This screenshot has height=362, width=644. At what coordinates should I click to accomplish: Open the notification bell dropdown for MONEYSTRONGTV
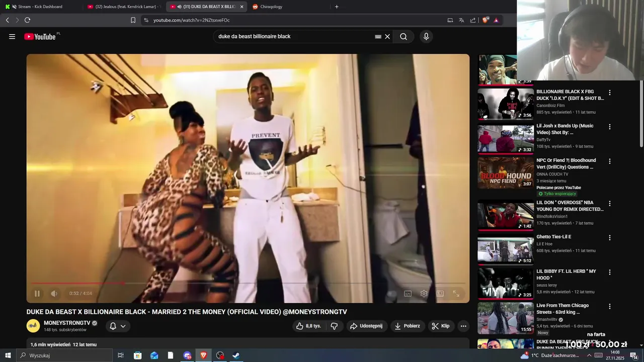(118, 326)
